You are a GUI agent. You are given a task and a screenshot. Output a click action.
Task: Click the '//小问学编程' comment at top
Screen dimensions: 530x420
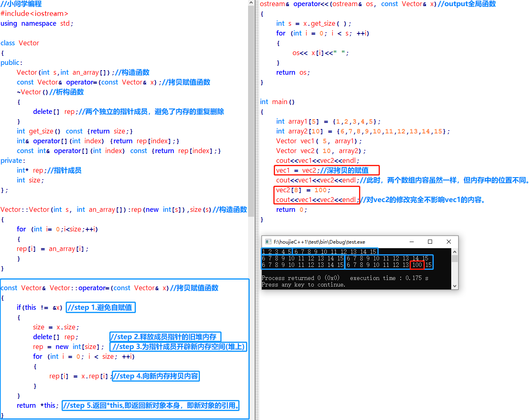[x=21, y=4]
